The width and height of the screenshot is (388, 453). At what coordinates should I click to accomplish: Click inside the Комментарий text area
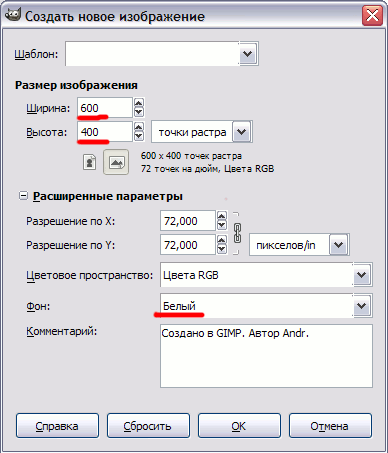click(266, 356)
